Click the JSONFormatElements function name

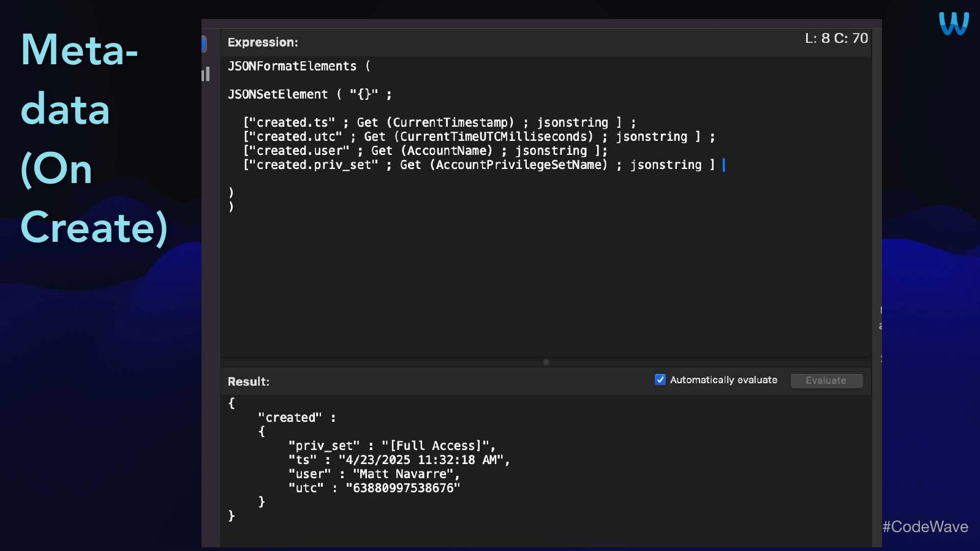click(292, 66)
